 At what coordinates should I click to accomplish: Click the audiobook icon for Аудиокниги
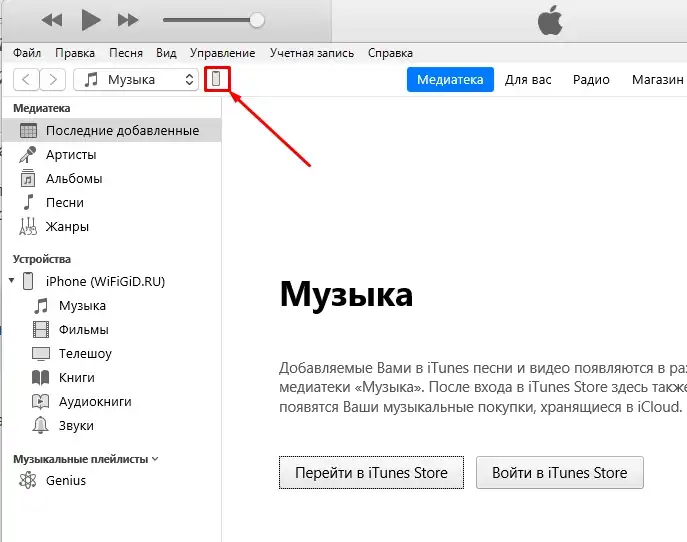click(41, 402)
